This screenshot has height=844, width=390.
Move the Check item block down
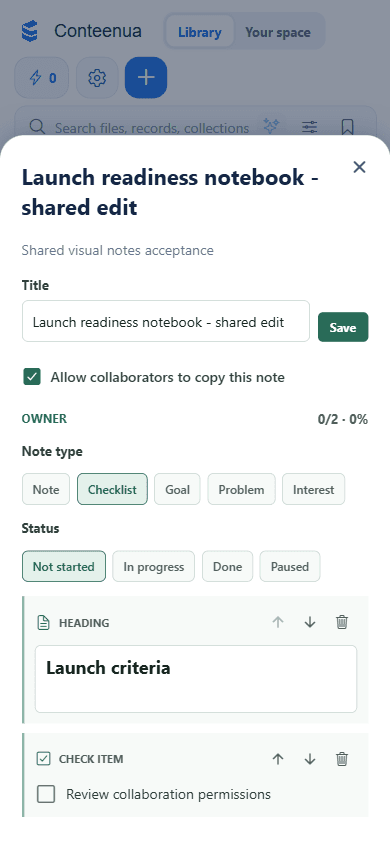310,759
